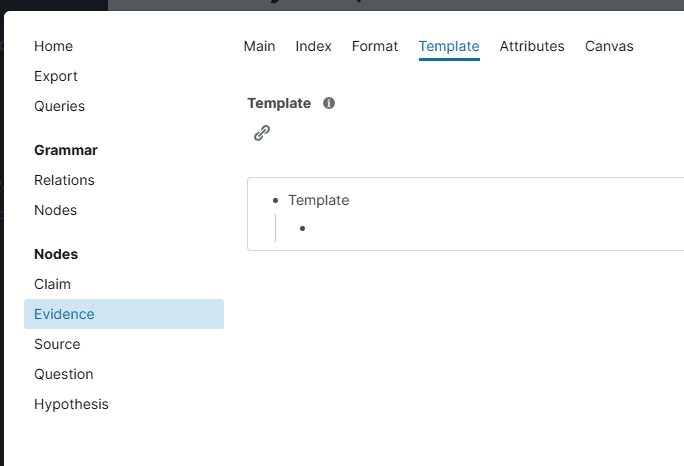The height and width of the screenshot is (466, 684).
Task: Click the bullet point before Template block
Action: click(x=275, y=200)
